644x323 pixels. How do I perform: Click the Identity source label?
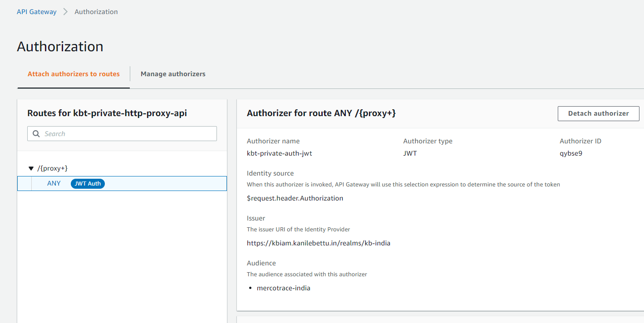[270, 173]
